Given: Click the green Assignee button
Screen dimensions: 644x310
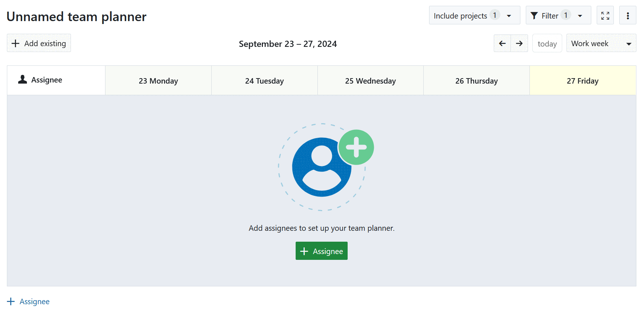Looking at the screenshot, I should pyautogui.click(x=321, y=251).
